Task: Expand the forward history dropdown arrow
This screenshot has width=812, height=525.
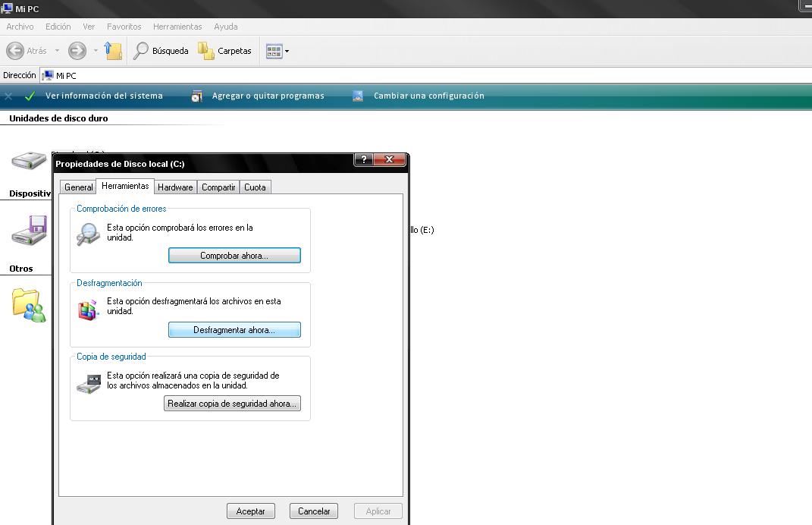Action: (96, 51)
